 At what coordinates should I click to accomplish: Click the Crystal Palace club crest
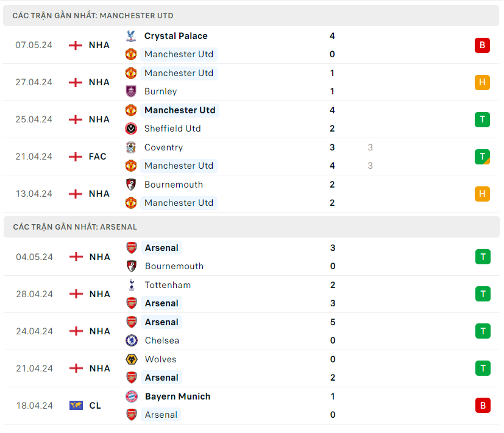[x=131, y=36]
